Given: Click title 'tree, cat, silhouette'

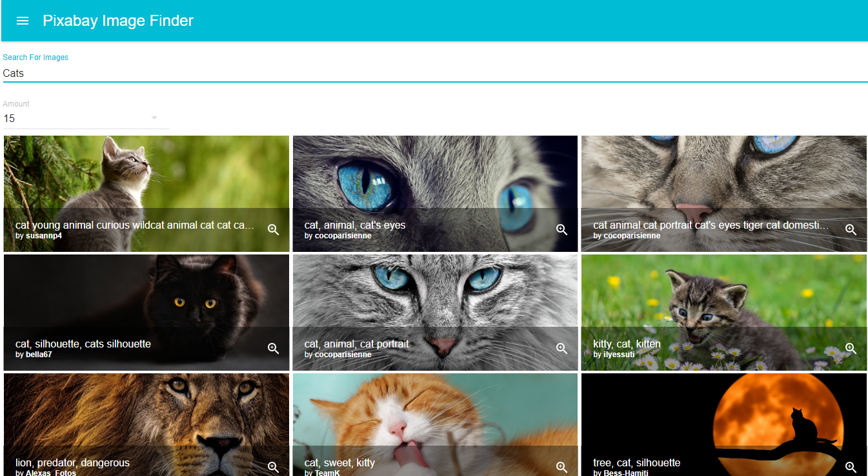Looking at the screenshot, I should 636,463.
